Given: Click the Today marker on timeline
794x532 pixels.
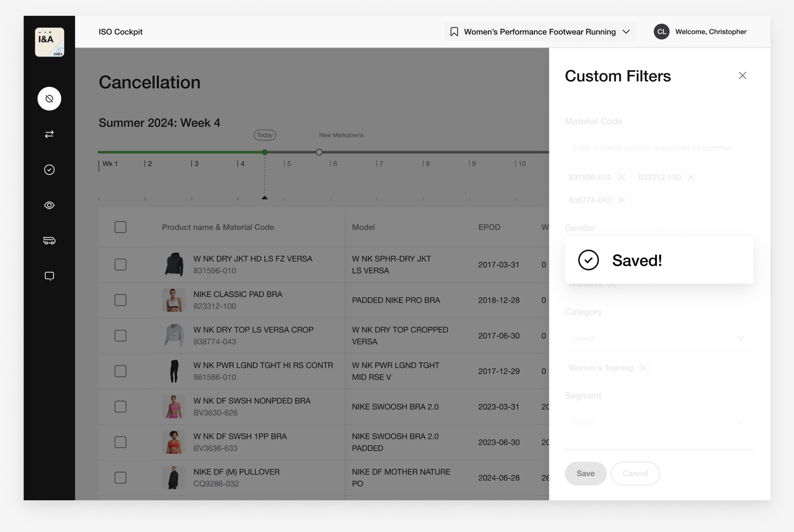Looking at the screenshot, I should pyautogui.click(x=265, y=135).
